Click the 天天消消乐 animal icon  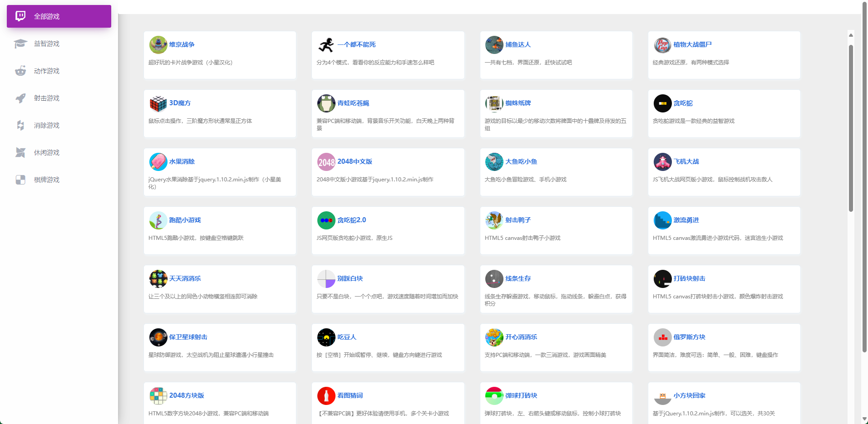click(158, 279)
